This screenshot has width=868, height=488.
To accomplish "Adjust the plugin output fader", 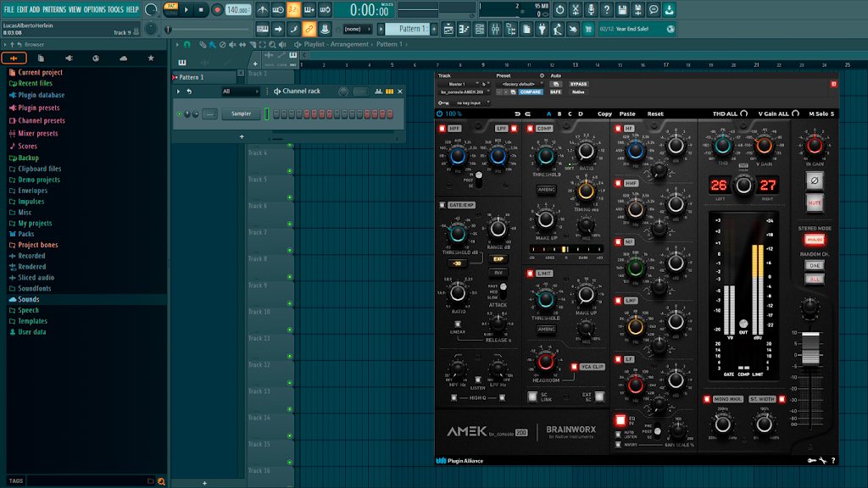I will tap(810, 347).
